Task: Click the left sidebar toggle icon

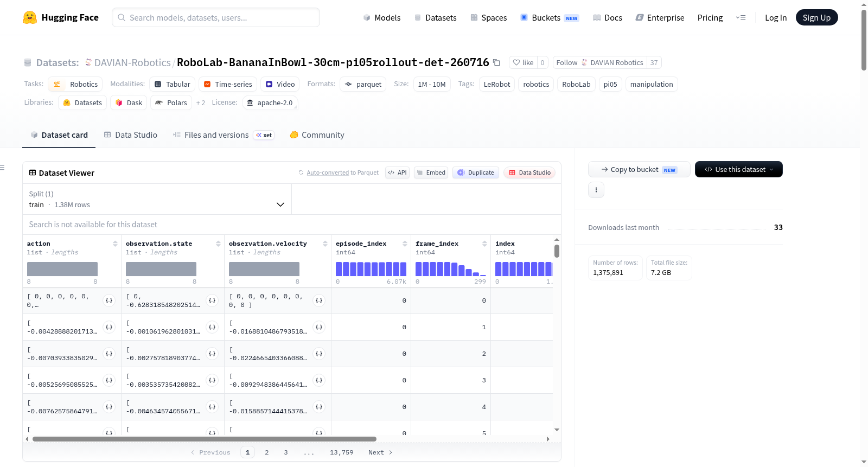Action: point(3,168)
